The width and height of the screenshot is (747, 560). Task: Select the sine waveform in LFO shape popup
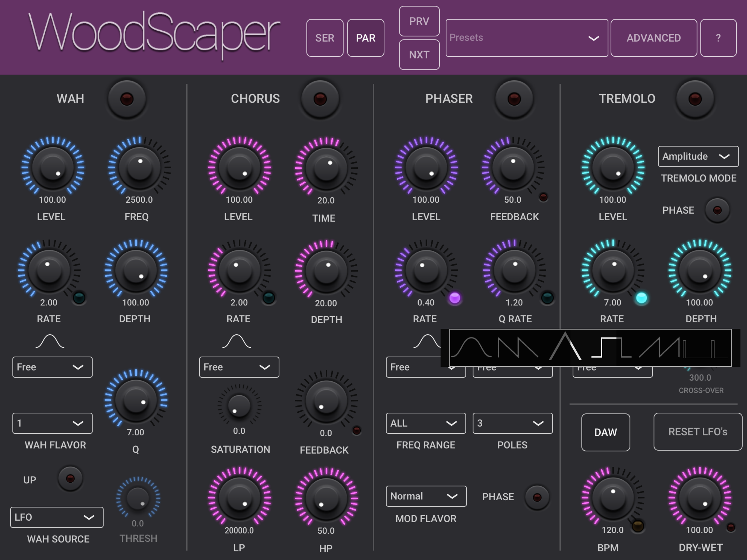[471, 348]
